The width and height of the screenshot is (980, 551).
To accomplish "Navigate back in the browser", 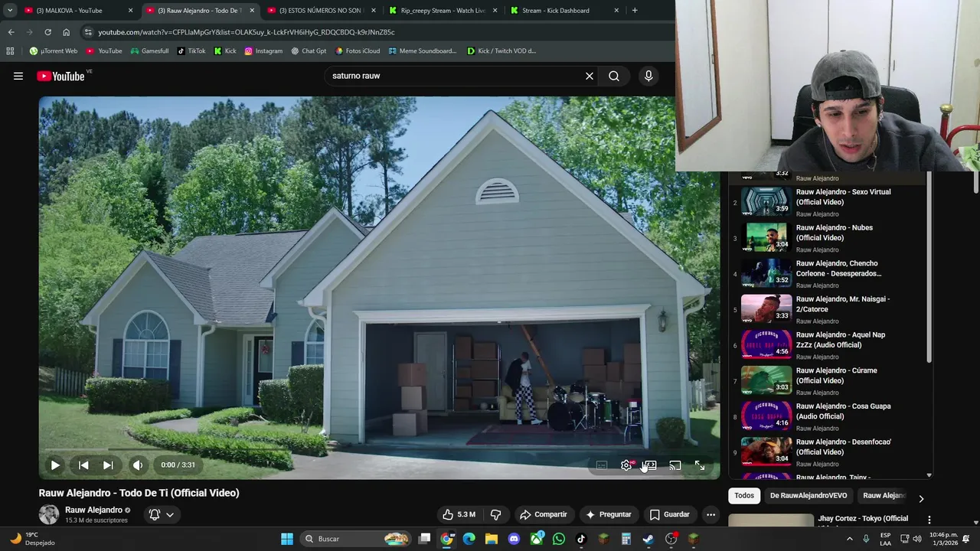I will point(11,32).
